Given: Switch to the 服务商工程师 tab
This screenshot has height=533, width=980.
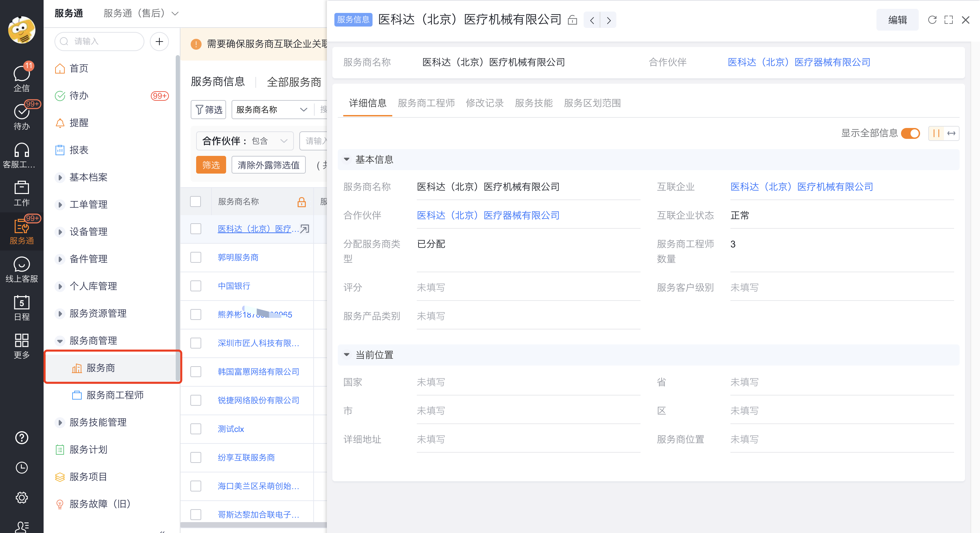Looking at the screenshot, I should click(426, 103).
